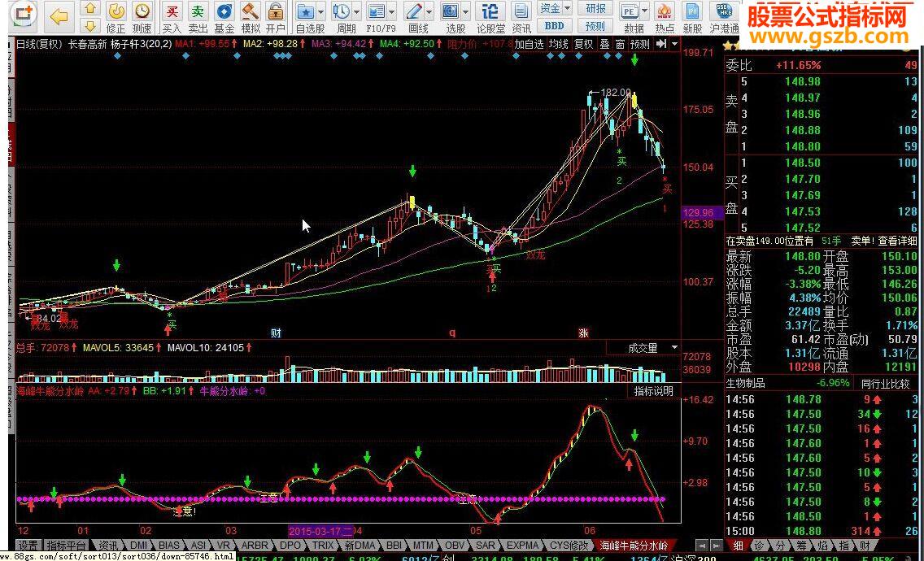
Task: Click the down arrow page icon
Action: [x=90, y=25]
